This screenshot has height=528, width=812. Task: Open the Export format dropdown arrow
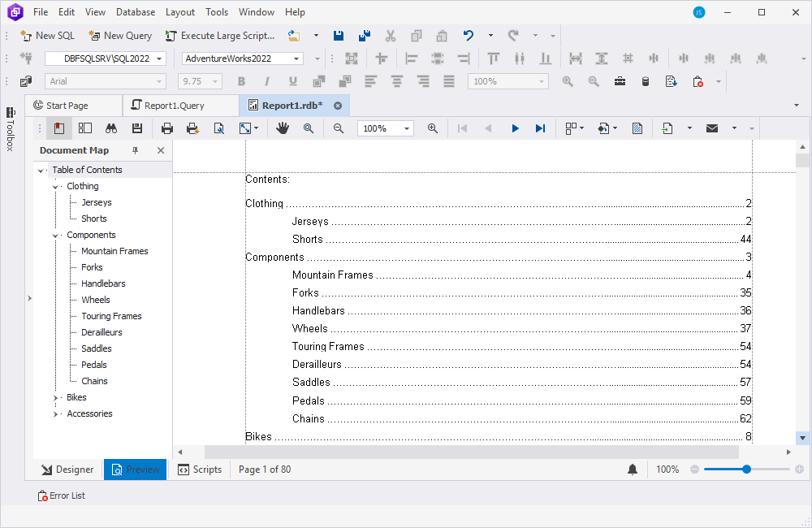689,128
